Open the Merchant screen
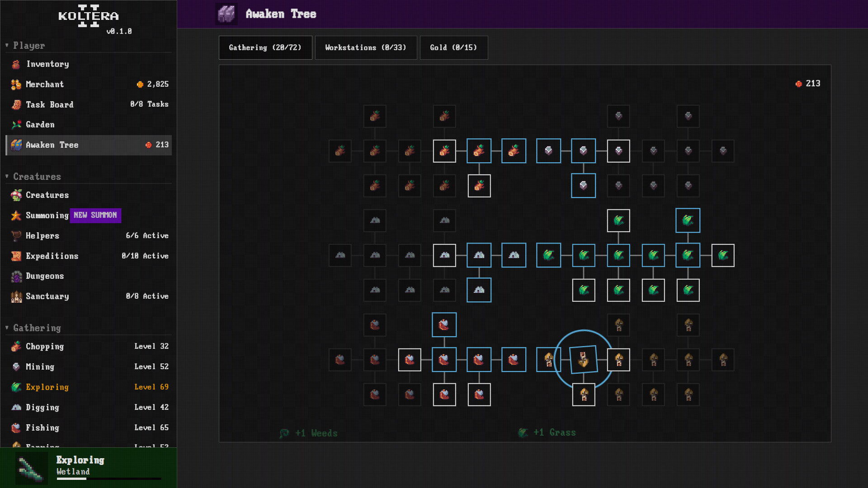This screenshot has width=868, height=488. click(x=44, y=84)
